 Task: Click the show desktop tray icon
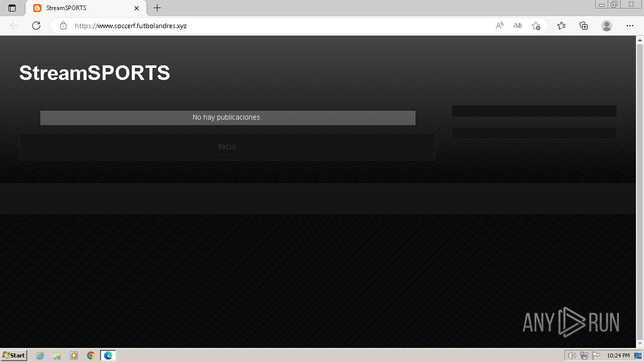638,355
